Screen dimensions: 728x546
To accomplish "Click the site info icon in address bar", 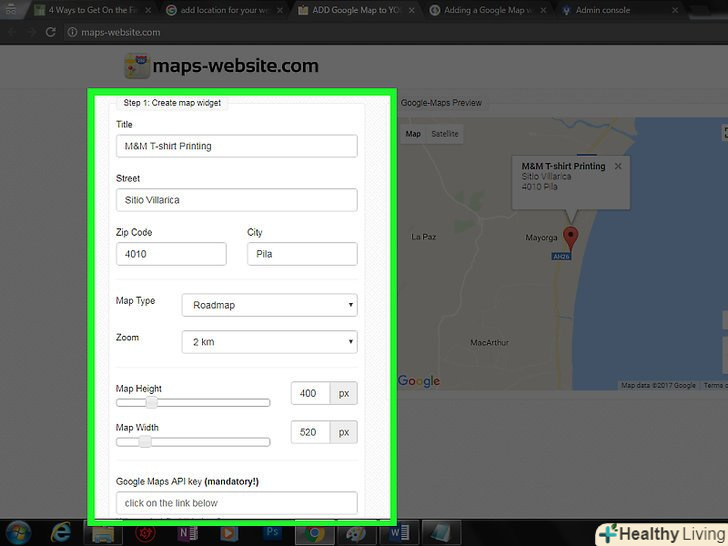I will click(72, 32).
